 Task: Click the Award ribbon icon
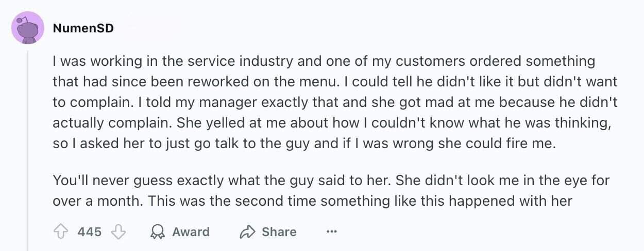[x=157, y=232]
